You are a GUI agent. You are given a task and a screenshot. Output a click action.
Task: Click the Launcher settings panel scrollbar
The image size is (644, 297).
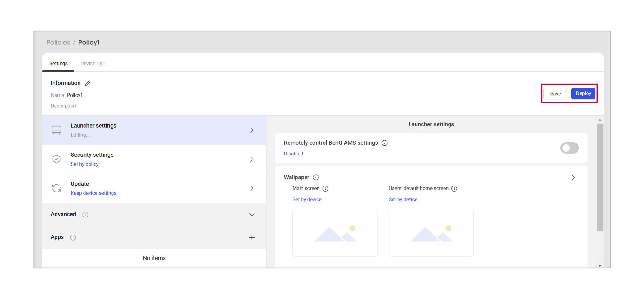coord(600,177)
